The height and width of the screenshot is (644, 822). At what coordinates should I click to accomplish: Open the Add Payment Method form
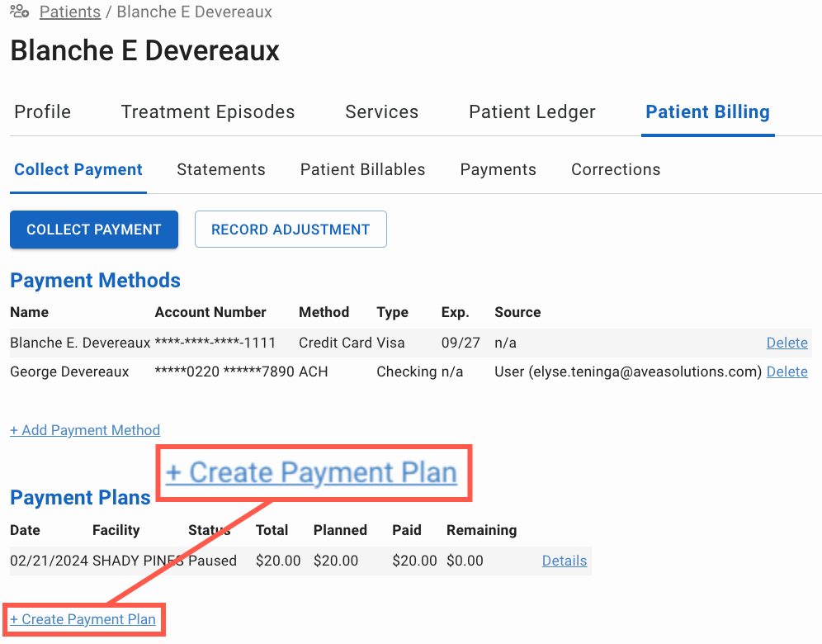pyautogui.click(x=84, y=429)
